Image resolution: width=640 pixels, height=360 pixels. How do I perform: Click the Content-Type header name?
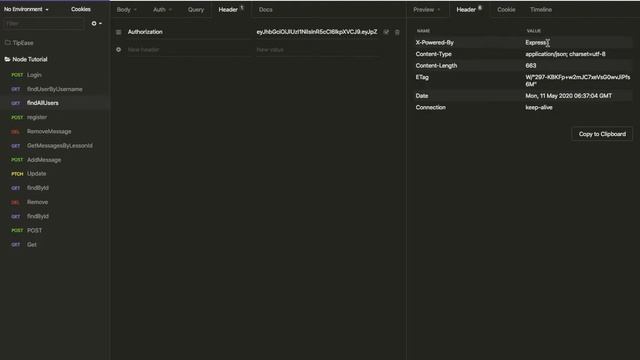click(433, 54)
